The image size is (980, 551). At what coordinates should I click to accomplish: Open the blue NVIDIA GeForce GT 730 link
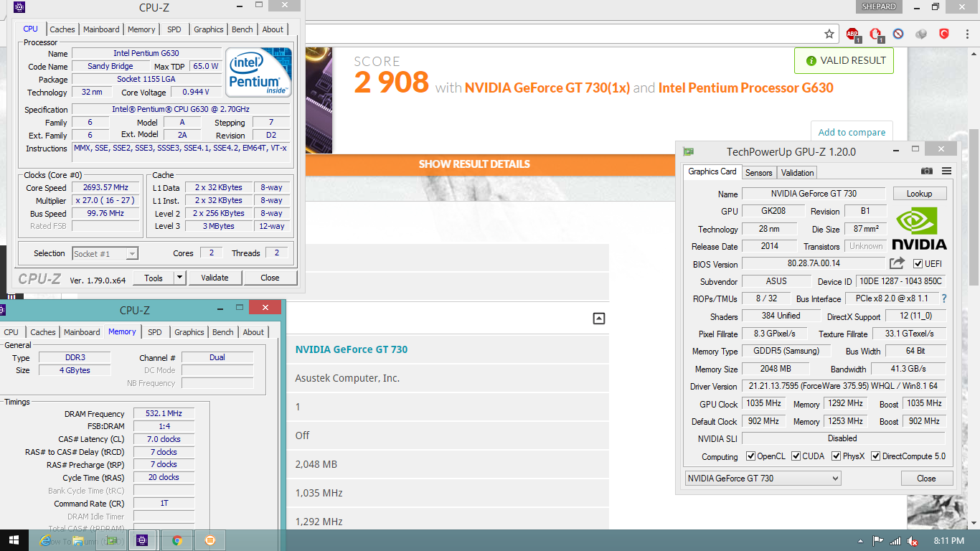pyautogui.click(x=352, y=349)
